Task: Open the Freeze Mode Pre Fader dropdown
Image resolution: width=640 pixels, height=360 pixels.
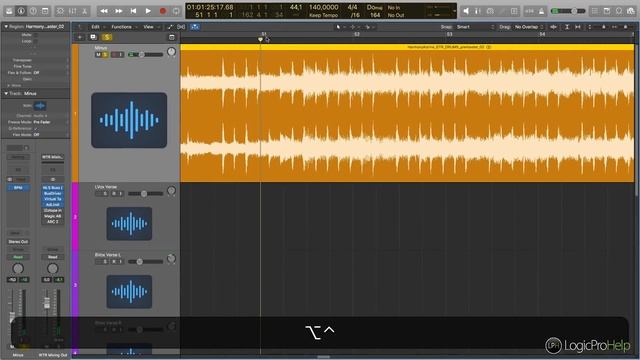Action: (42, 122)
